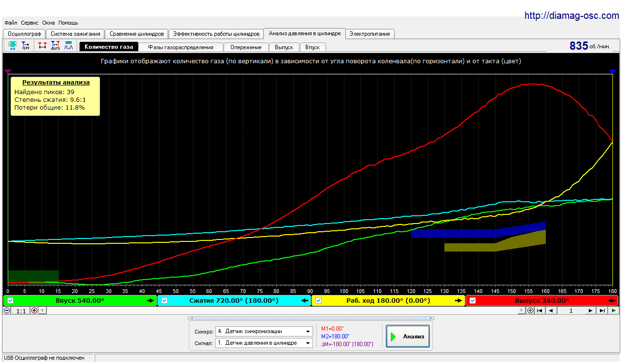The image size is (626, 364).
Task: Click the zoom out minus icon
Action: (x=7, y=310)
